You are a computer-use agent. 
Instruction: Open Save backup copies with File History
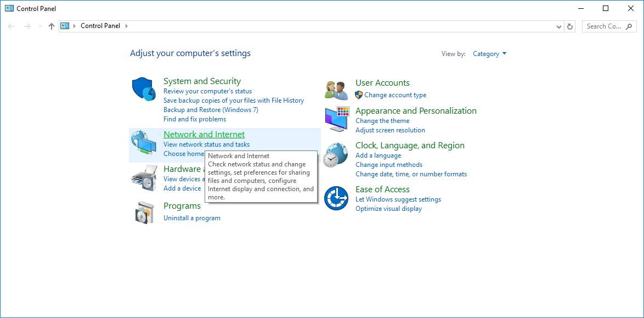click(234, 101)
